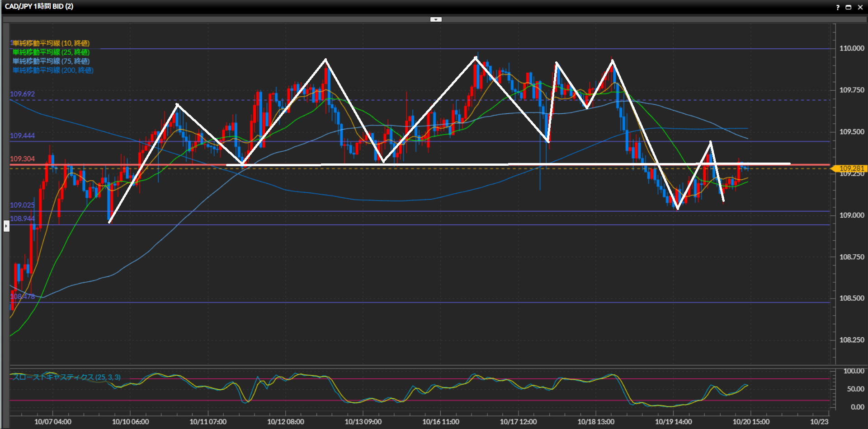868x429 pixels.
Task: Click the 109.025 horizontal line label
Action: coord(22,205)
